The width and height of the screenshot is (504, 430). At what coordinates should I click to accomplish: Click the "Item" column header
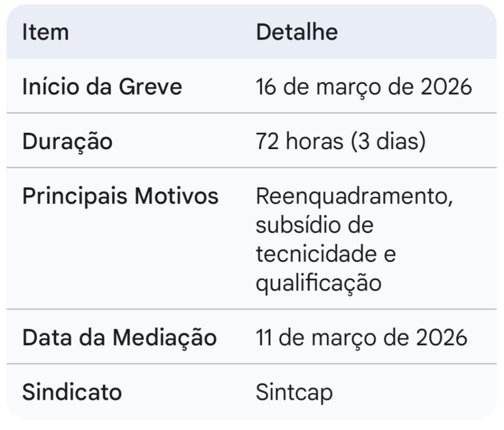45,32
